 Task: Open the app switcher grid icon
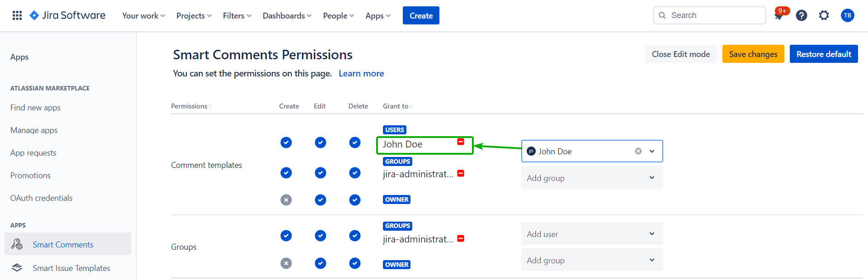click(x=17, y=15)
